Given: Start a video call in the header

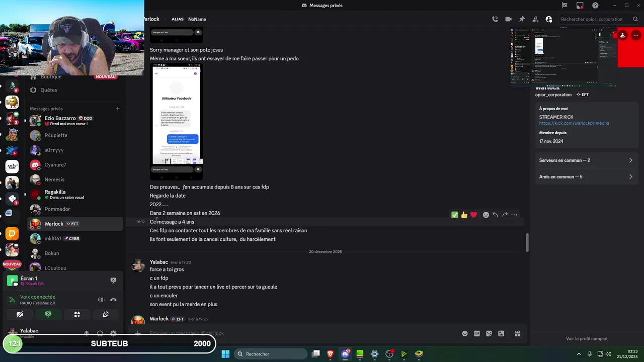Looking at the screenshot, I should (508, 19).
